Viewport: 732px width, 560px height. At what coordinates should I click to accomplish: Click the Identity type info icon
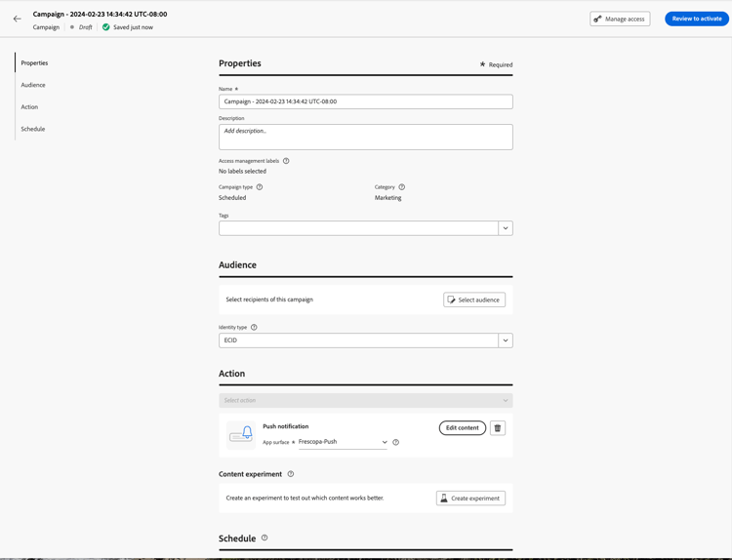(254, 327)
